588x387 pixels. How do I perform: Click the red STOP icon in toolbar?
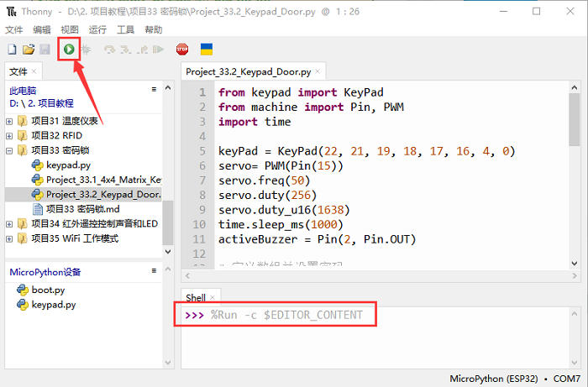pos(182,50)
